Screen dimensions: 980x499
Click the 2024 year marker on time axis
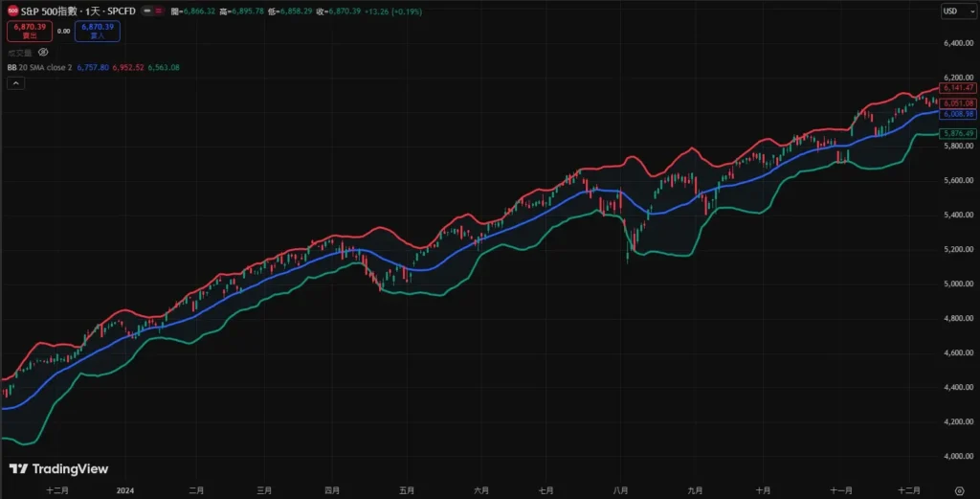pyautogui.click(x=125, y=489)
